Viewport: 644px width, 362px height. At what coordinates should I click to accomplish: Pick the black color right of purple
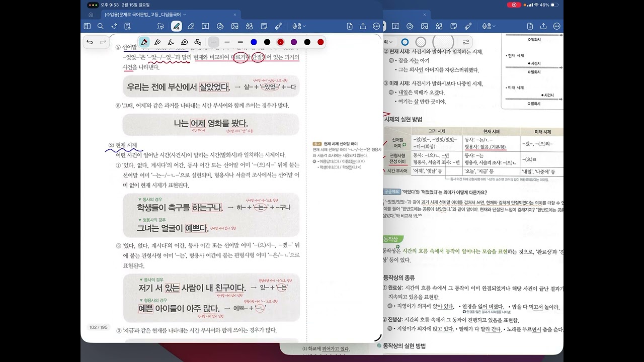(x=307, y=42)
